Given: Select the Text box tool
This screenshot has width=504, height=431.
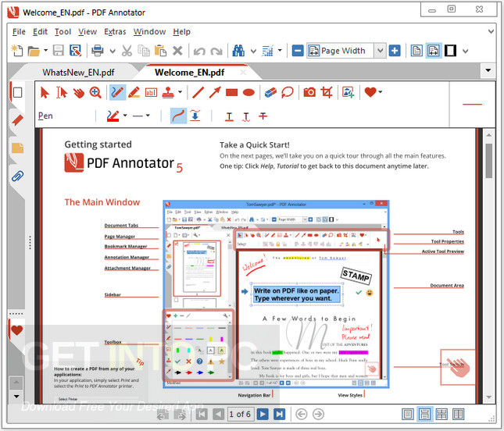Looking at the screenshot, I should (x=151, y=92).
